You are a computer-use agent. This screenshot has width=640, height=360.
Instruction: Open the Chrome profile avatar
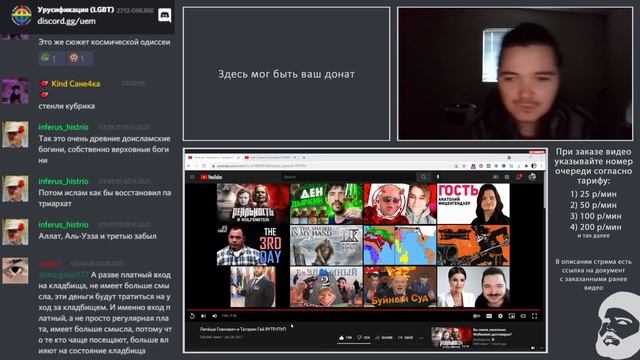click(x=534, y=166)
